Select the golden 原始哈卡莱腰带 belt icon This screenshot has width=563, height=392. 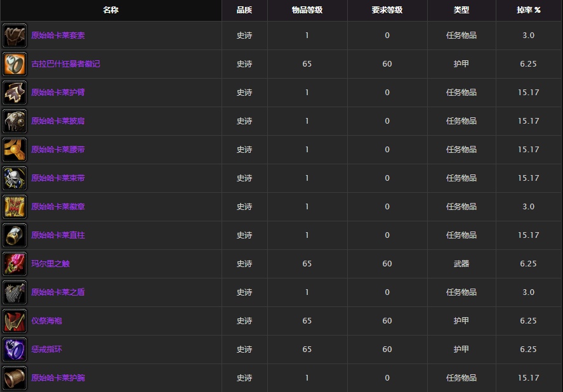pos(15,150)
